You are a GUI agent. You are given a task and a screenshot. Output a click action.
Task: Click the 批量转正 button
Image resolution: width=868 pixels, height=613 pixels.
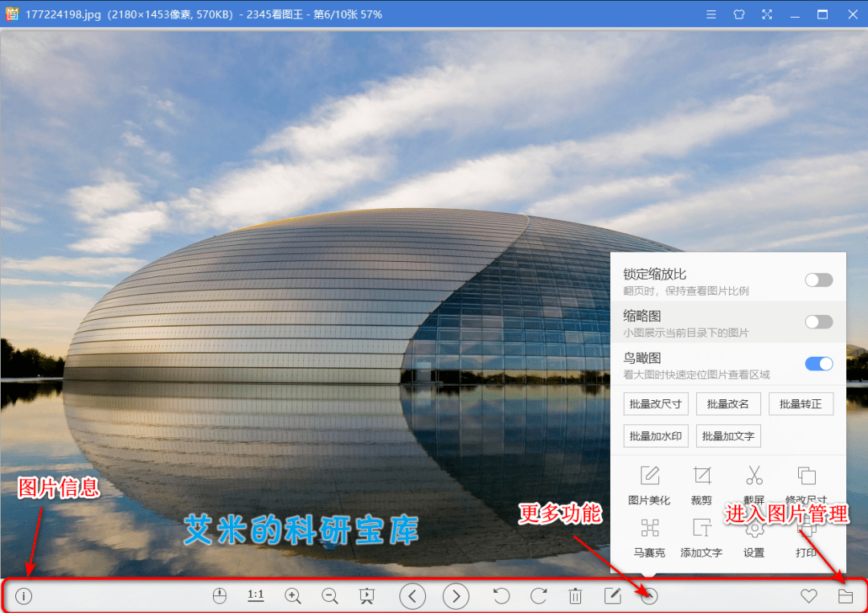tap(801, 404)
